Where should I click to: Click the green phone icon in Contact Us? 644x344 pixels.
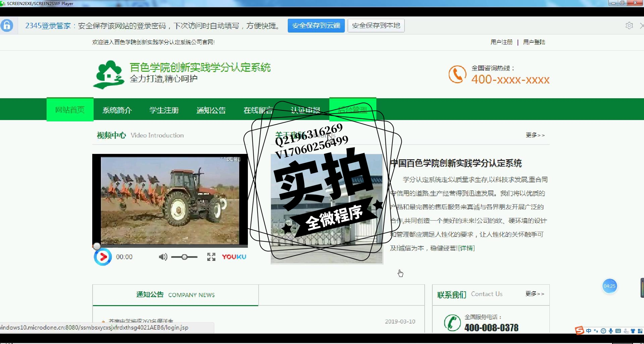click(452, 323)
